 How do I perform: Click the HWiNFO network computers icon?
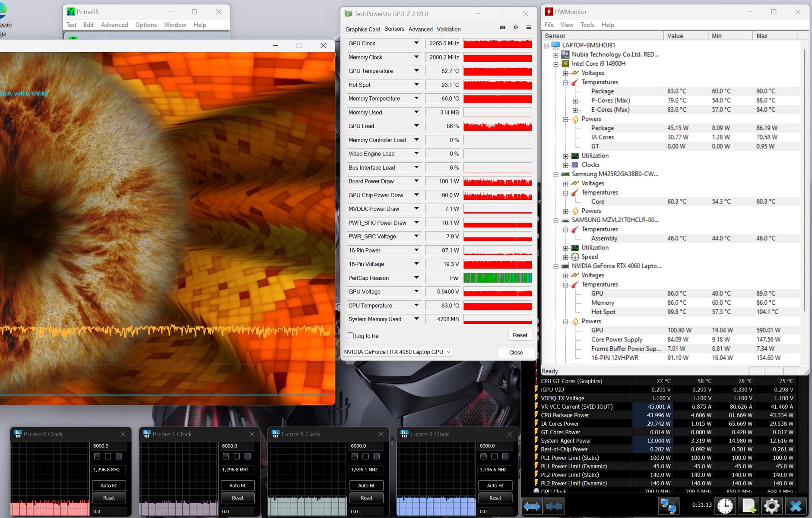click(668, 506)
